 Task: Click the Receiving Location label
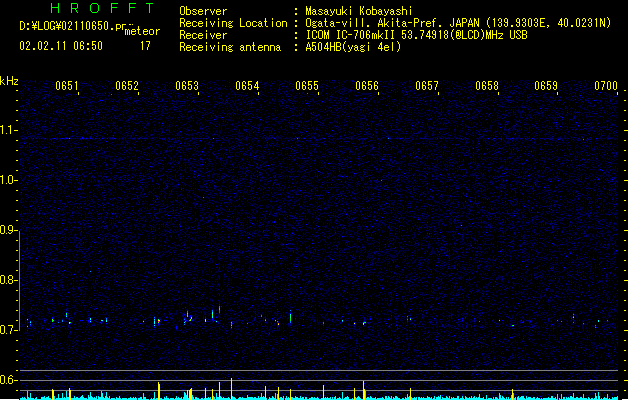point(233,23)
